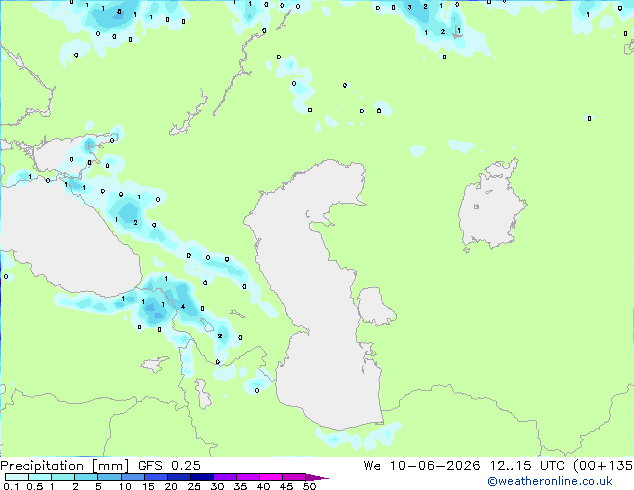Click the '(00+135' forecast offset text
The image size is (634, 490).
click(603, 465)
